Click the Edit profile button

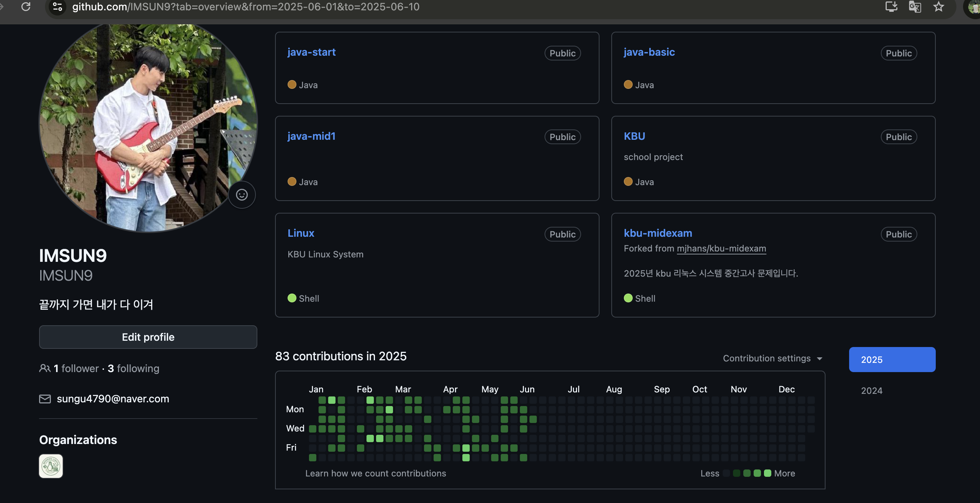point(148,337)
